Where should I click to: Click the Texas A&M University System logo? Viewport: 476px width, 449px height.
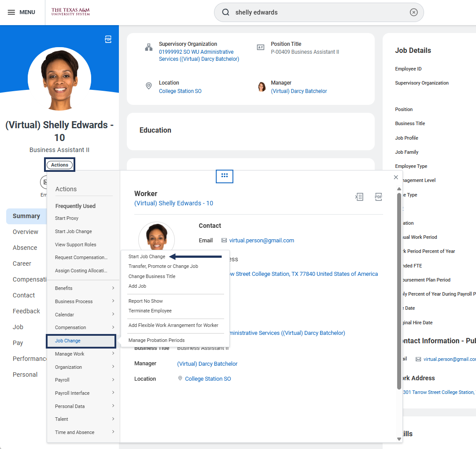point(70,12)
